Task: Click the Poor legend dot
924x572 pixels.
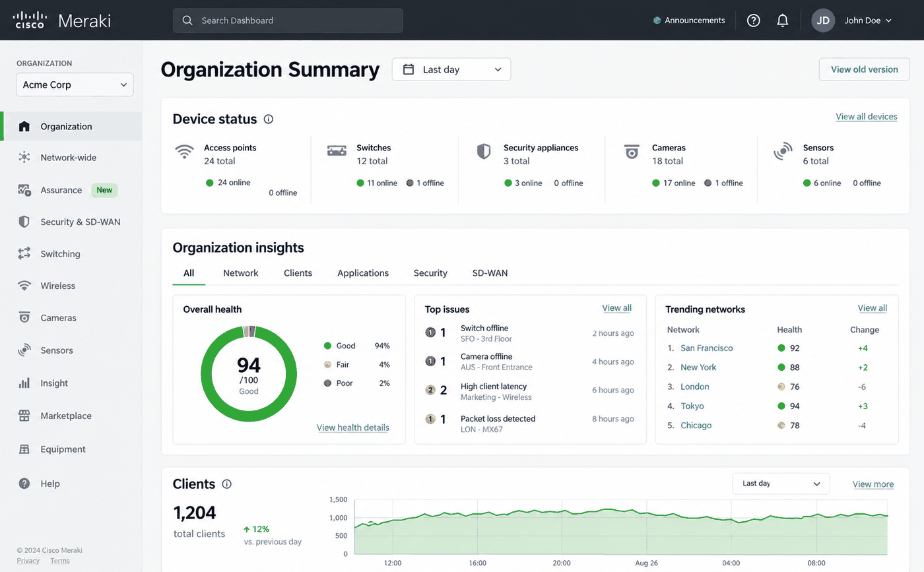Action: (x=327, y=383)
